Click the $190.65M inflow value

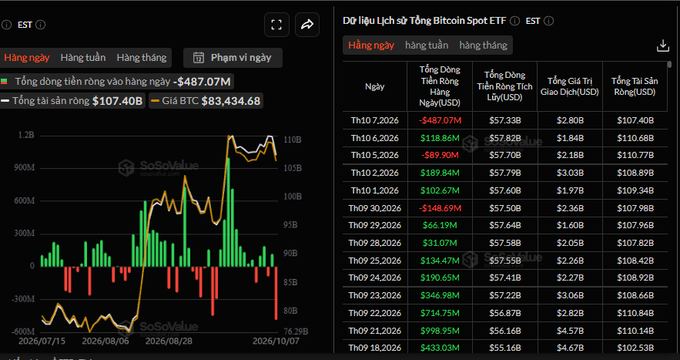coord(440,278)
